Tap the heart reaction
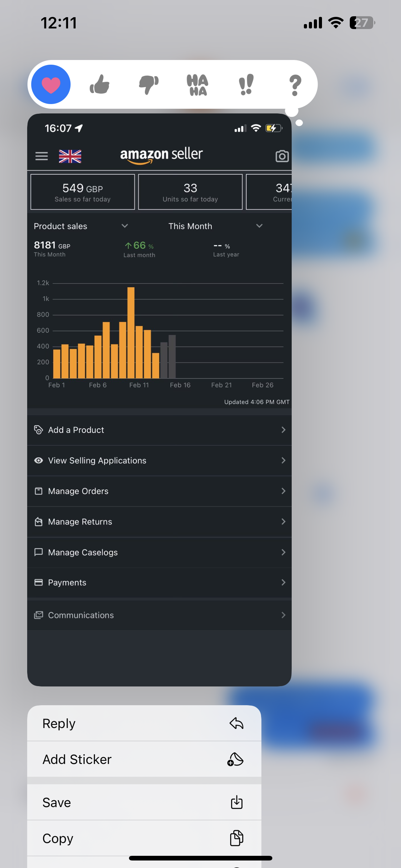 pos(51,84)
